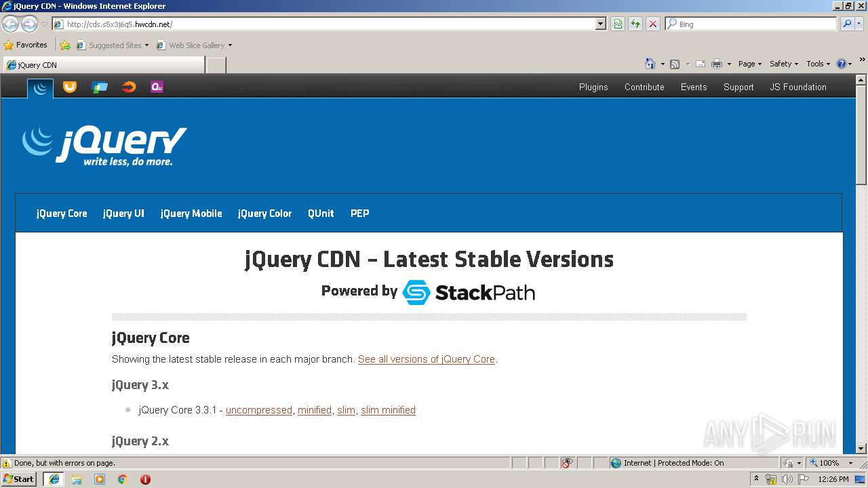Open the JS Foundation link
The height and width of the screenshot is (488, 868).
click(798, 87)
